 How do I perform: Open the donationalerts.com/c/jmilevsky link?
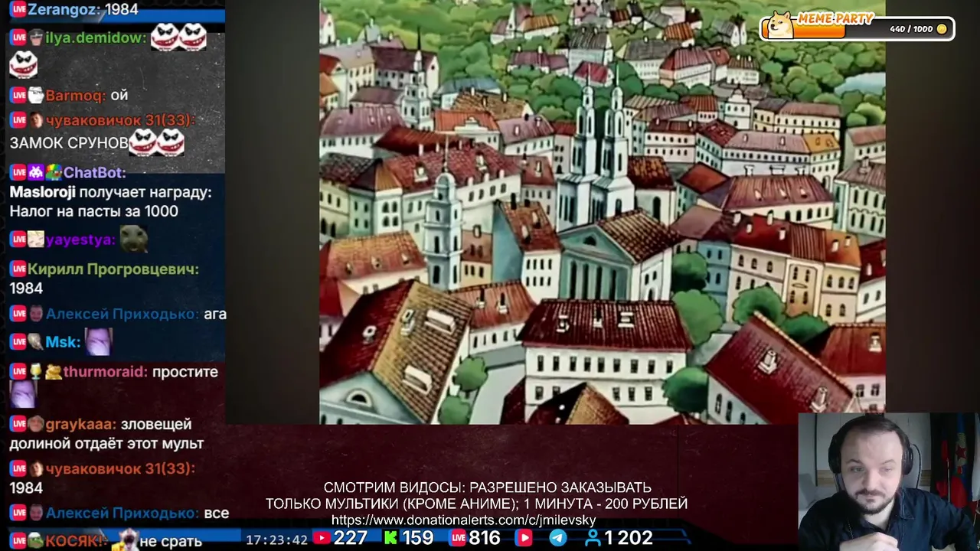tap(464, 520)
